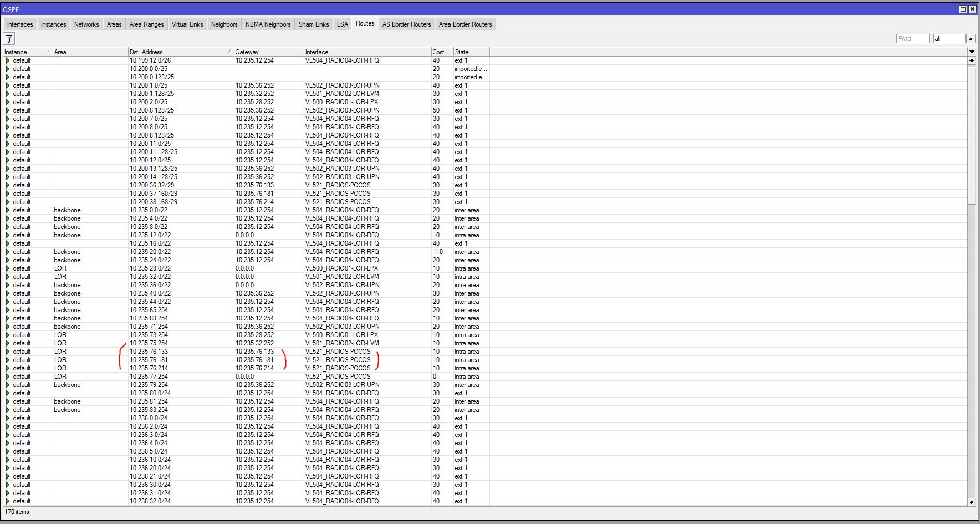Sort by Dst. Address column header
This screenshot has width=980, height=524.
pyautogui.click(x=181, y=52)
